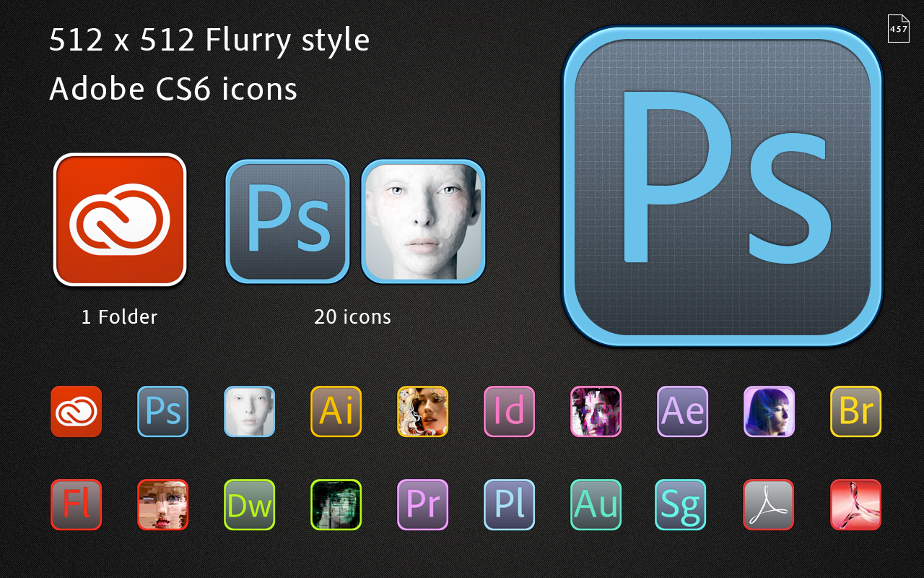Image resolution: width=924 pixels, height=578 pixels.
Task: Select the Dreamweaver green-bordered splash icon
Action: coord(336,505)
